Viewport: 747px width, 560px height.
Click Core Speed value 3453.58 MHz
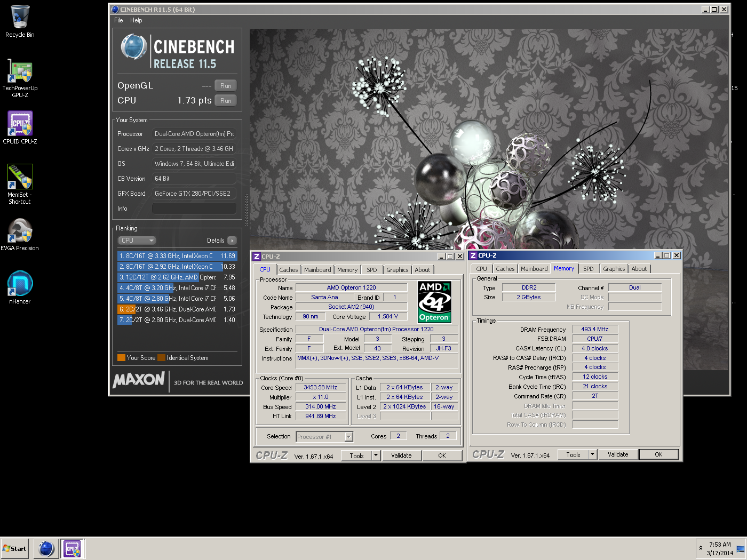click(321, 388)
